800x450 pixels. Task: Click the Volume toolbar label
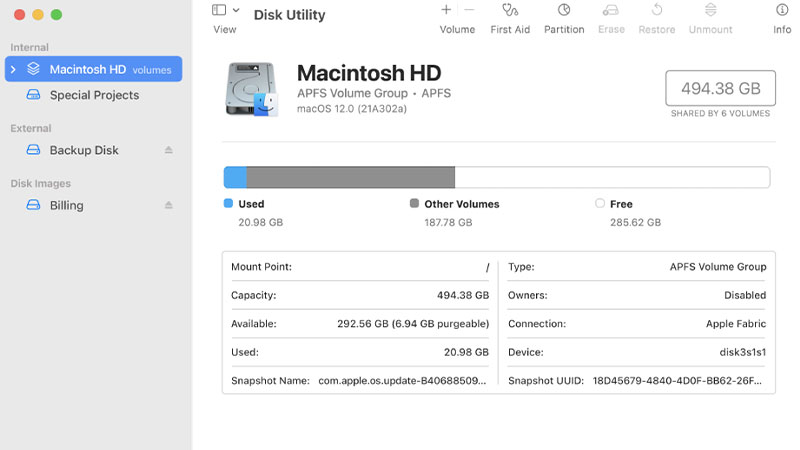(457, 30)
